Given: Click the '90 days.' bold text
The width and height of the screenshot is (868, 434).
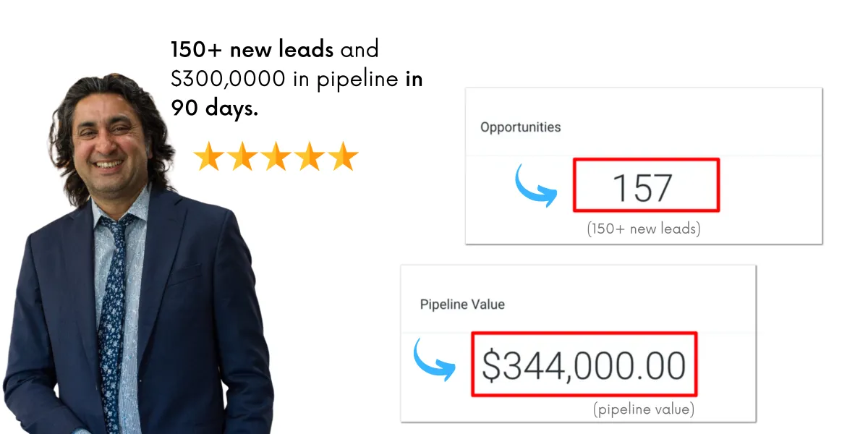Looking at the screenshot, I should (214, 108).
